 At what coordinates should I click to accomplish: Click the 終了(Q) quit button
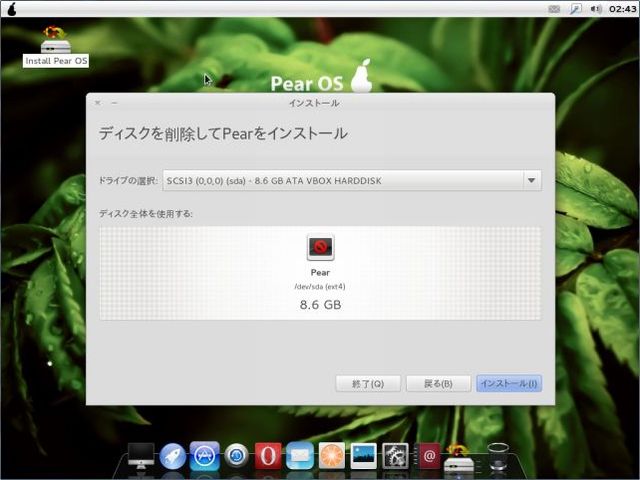(x=368, y=384)
